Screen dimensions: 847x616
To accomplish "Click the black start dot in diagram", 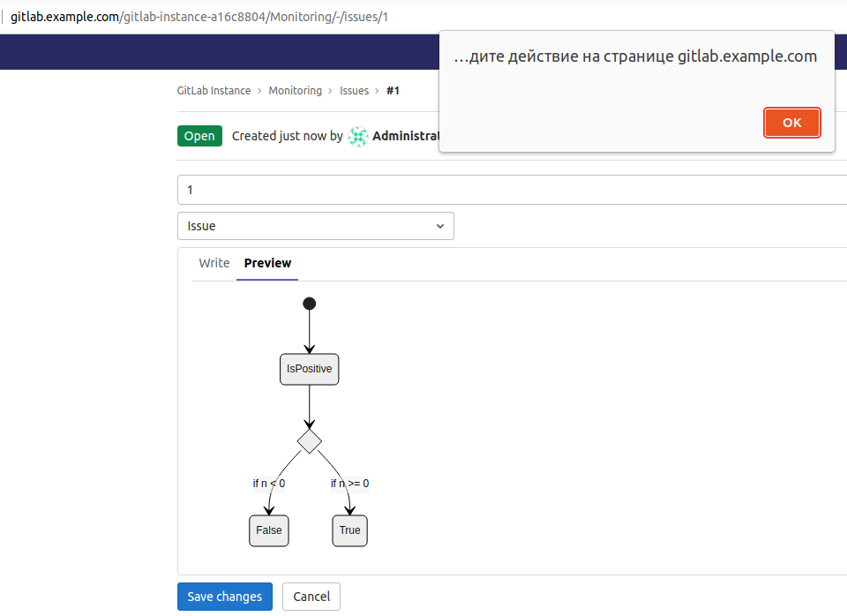I will tap(309, 304).
